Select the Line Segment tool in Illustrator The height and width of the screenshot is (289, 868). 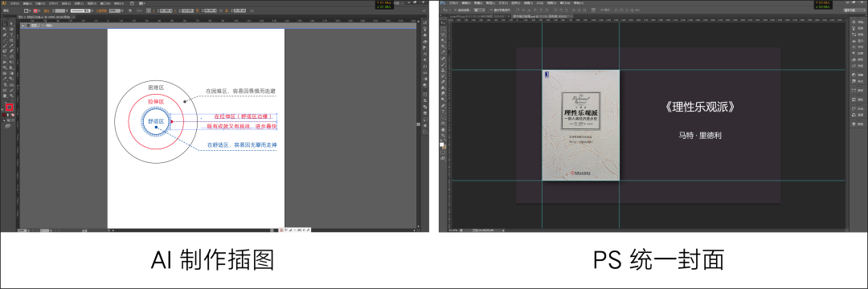point(5,40)
